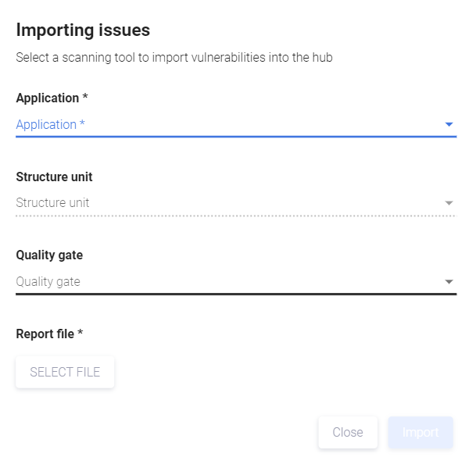The image size is (476, 464).
Task: Click the Import button
Action: point(421,433)
